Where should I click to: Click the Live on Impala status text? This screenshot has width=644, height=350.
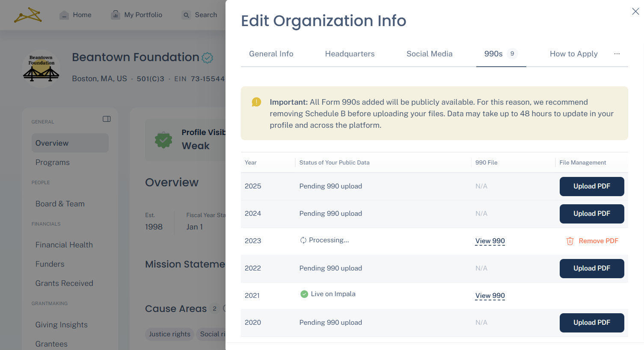pos(333,294)
